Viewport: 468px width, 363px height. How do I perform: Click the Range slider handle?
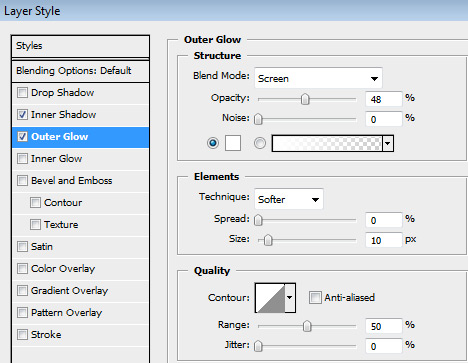coord(307,326)
